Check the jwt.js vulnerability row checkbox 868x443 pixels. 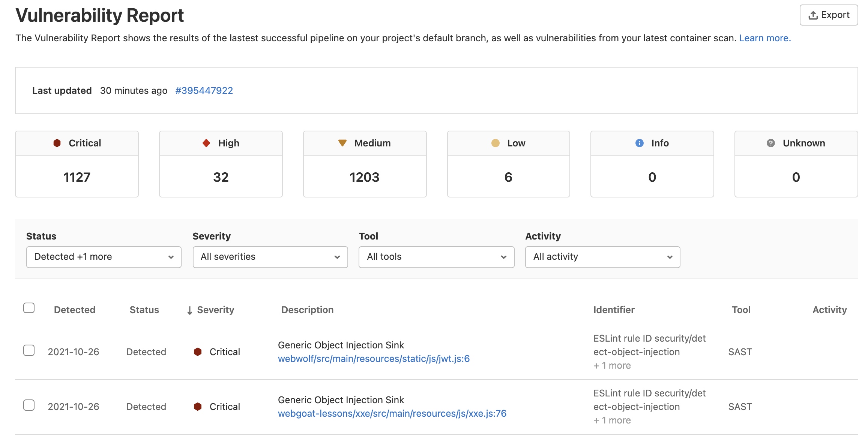click(29, 350)
